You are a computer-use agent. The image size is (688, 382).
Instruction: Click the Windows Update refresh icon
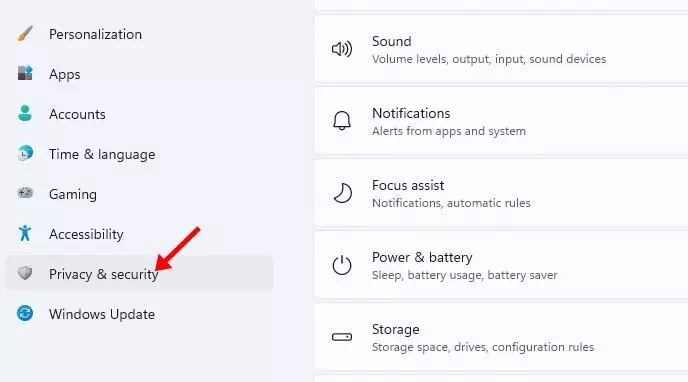click(25, 313)
